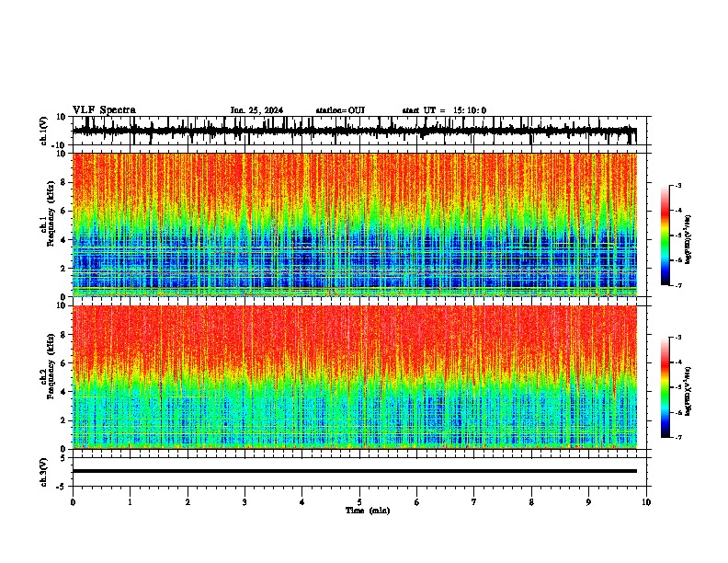This screenshot has height=563, width=728.
Task: Click the '-5' tick of ch.3(V) axis
Action: point(62,487)
